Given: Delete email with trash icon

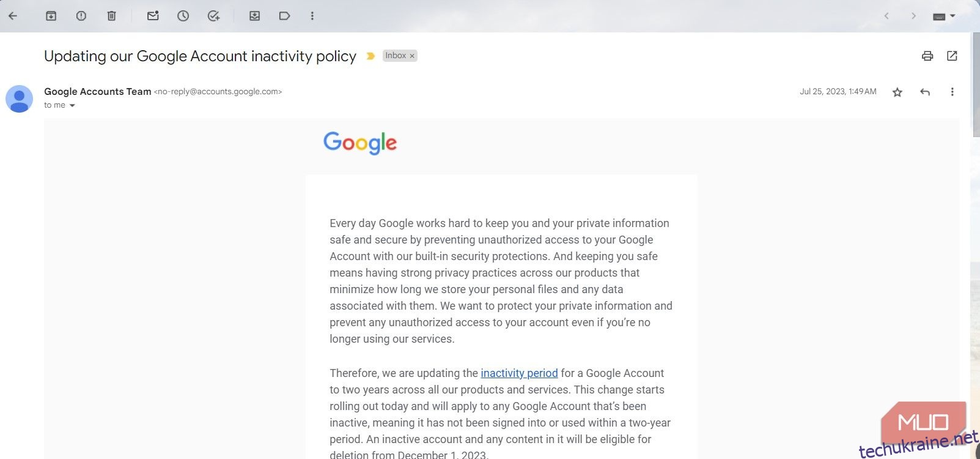Looking at the screenshot, I should (x=111, y=16).
